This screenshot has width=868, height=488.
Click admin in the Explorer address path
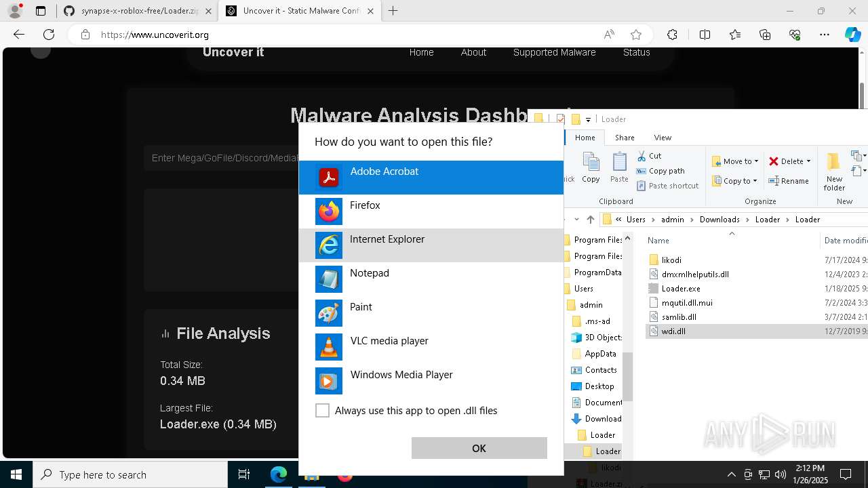tap(673, 220)
